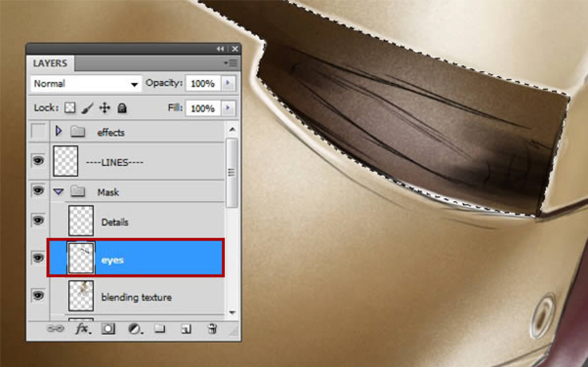This screenshot has width=588, height=367.
Task: Collapse the panel with double-arrow icon
Action: pyautogui.click(x=220, y=49)
